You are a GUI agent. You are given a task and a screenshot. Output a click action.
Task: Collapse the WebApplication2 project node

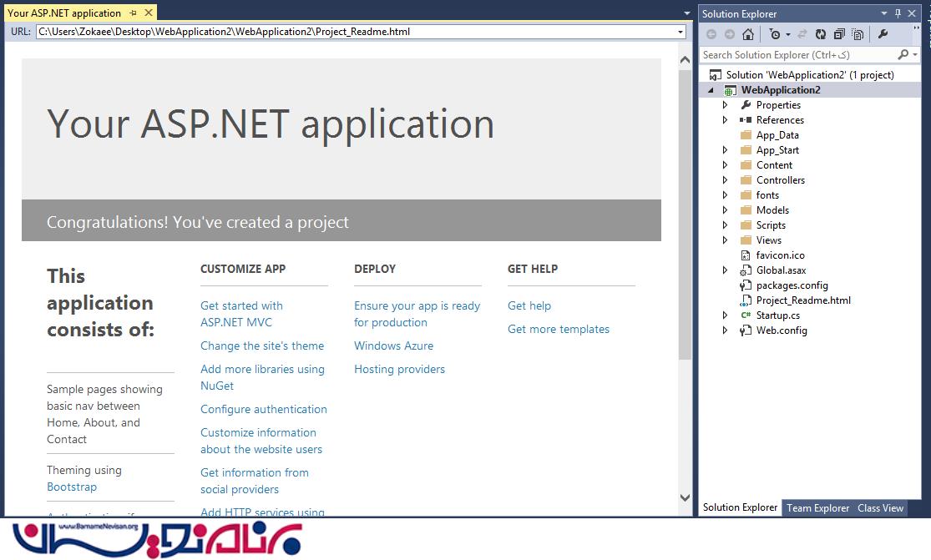click(x=711, y=90)
